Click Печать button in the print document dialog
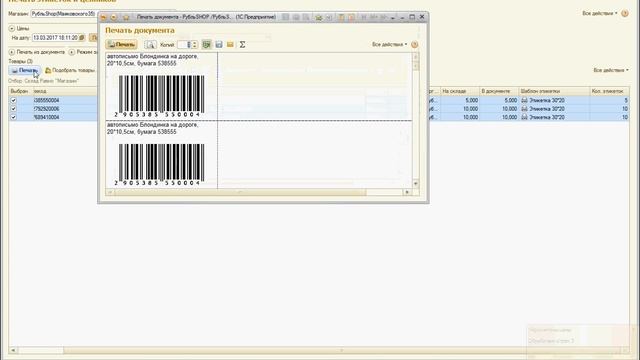Viewport: 640px width, 360px height. (x=121, y=44)
